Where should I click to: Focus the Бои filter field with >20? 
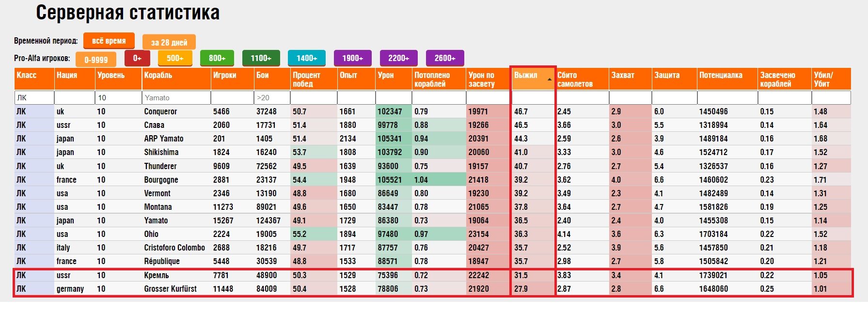pyautogui.click(x=272, y=97)
